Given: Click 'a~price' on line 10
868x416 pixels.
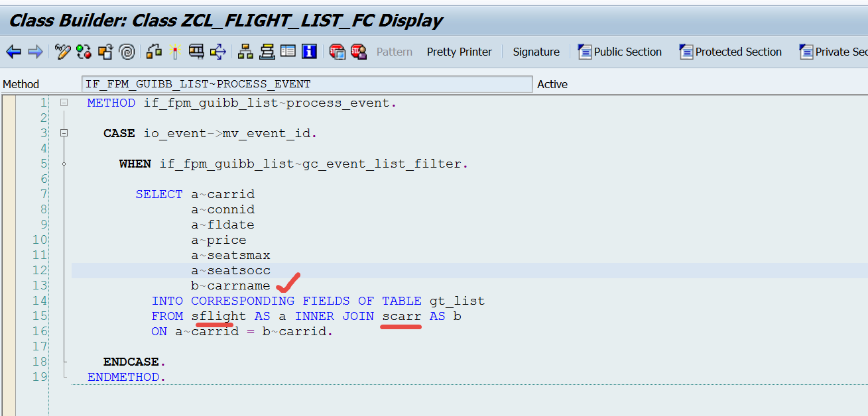Looking at the screenshot, I should [x=219, y=240].
